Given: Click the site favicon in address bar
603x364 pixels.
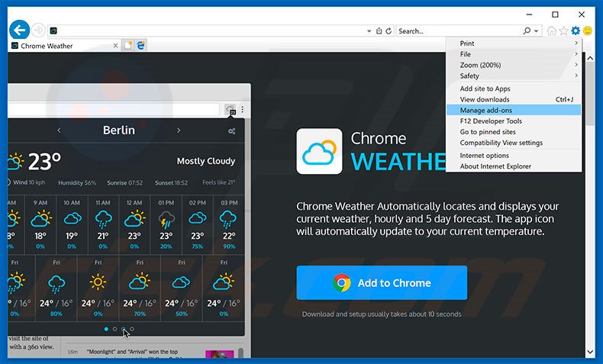Looking at the screenshot, I should [x=53, y=31].
